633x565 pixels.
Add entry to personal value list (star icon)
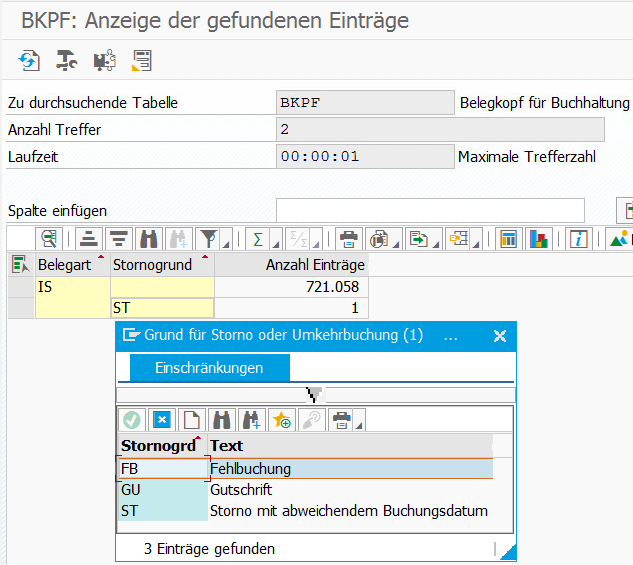tap(281, 419)
